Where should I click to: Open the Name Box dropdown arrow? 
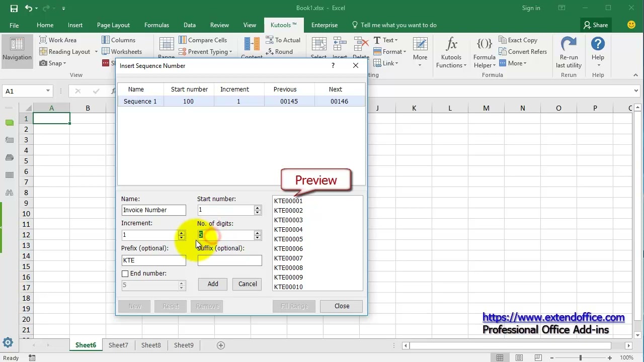[48, 91]
